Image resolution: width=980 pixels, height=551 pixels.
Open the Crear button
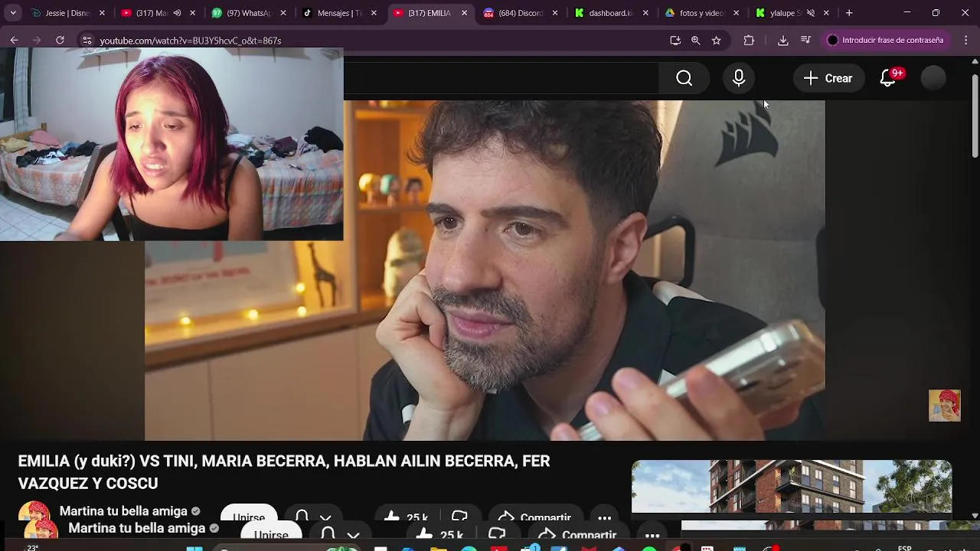pos(828,78)
